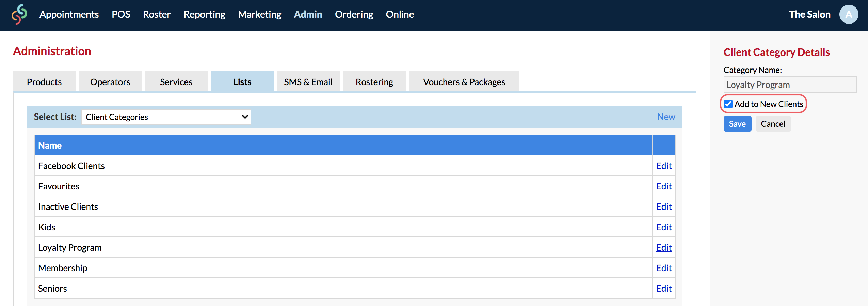Click the Administration page heading
Screen dimensions: 868x306
[x=52, y=51]
